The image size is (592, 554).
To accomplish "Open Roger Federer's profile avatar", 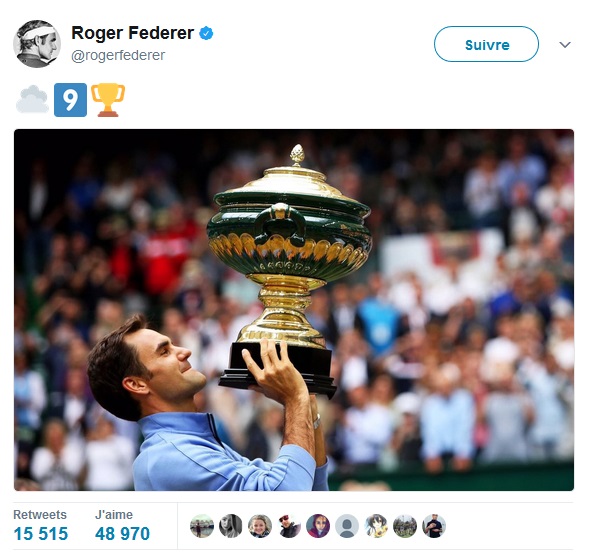I will tap(37, 44).
